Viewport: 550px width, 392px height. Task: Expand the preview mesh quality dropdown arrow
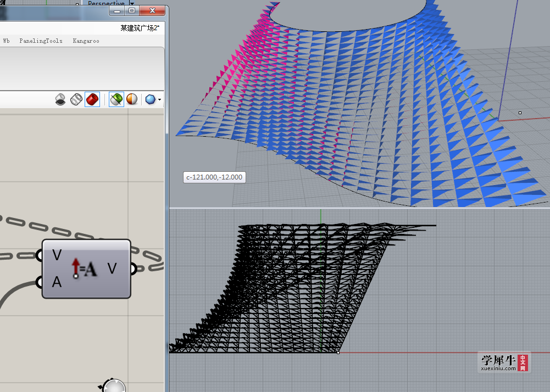[159, 100]
